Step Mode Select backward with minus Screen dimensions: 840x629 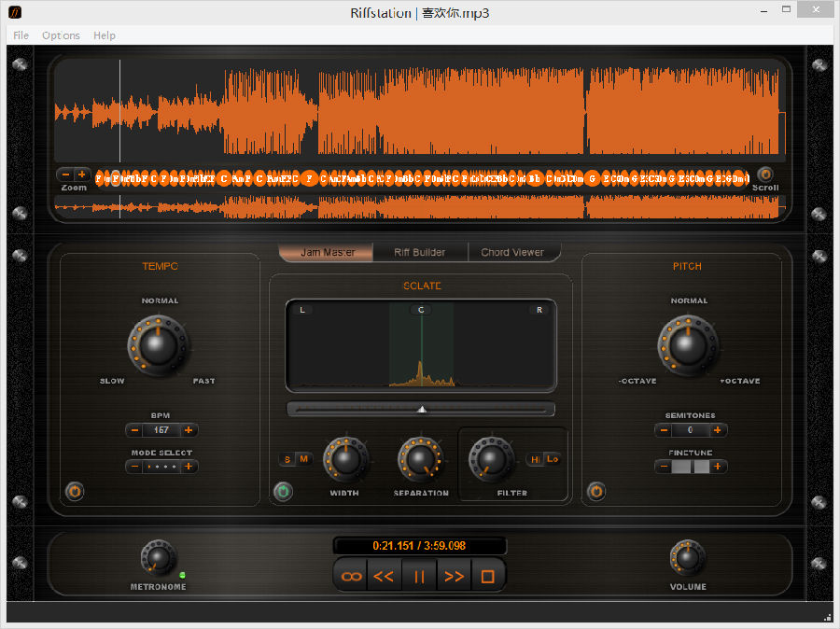(x=134, y=467)
